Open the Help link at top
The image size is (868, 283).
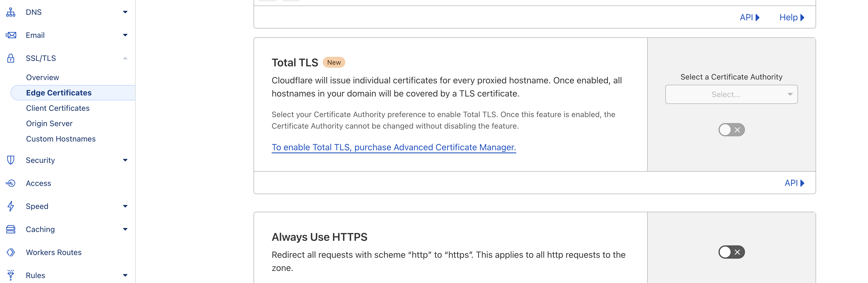pos(791,18)
